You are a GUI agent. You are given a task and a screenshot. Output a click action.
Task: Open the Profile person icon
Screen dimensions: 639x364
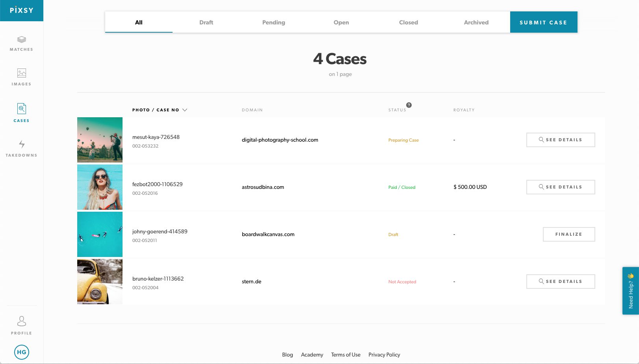tap(22, 321)
